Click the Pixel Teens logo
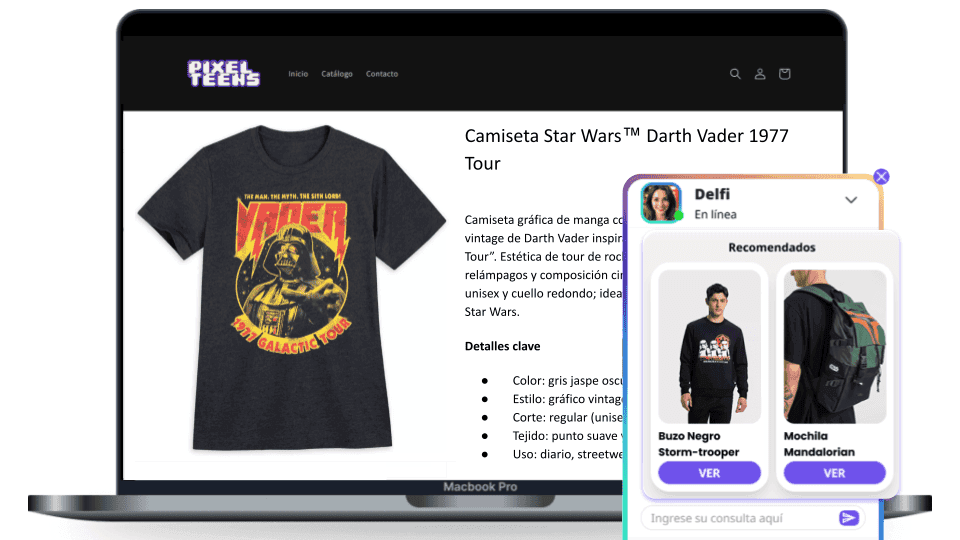 tap(223, 73)
